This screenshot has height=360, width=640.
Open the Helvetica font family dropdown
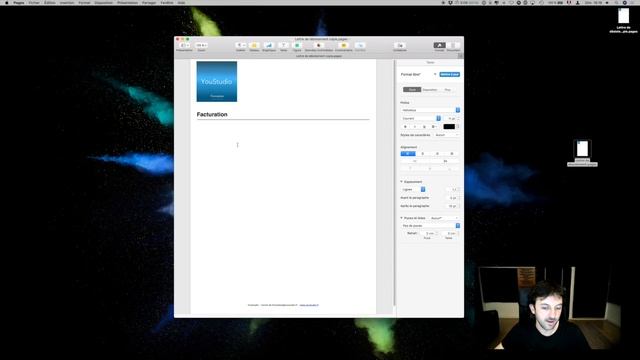coord(430,110)
